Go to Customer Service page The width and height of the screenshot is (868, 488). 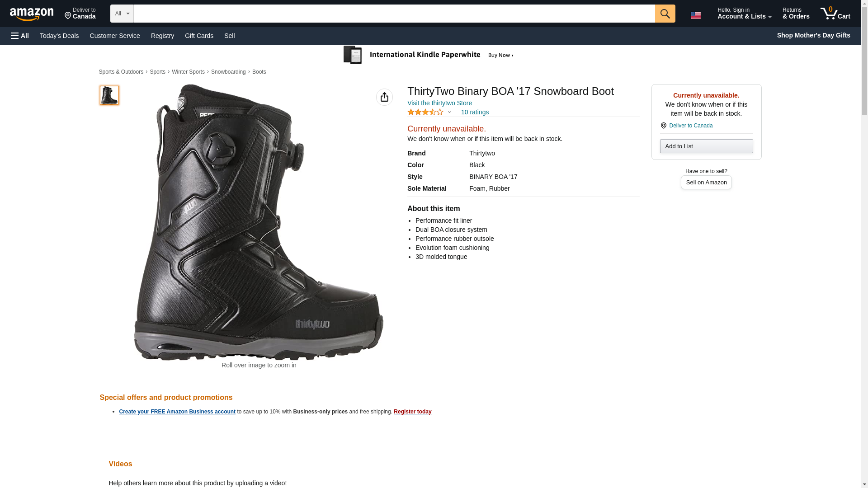tap(115, 36)
